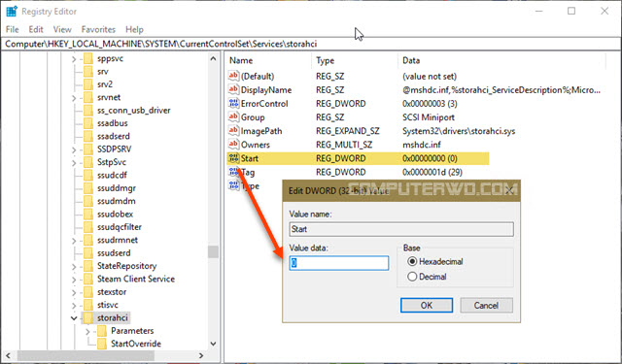Click the ImagePath value icon
The image size is (622, 364).
[233, 131]
